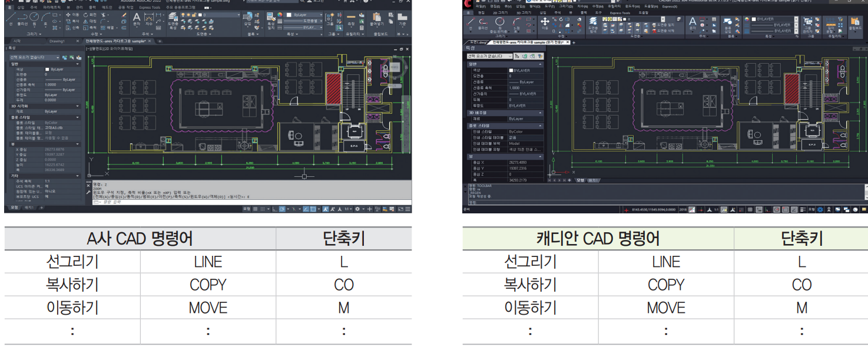Select the 원 (Circle) tool in CADian ribbon
Image resolution: width=868 pixels, height=346 pixels.
(500, 24)
